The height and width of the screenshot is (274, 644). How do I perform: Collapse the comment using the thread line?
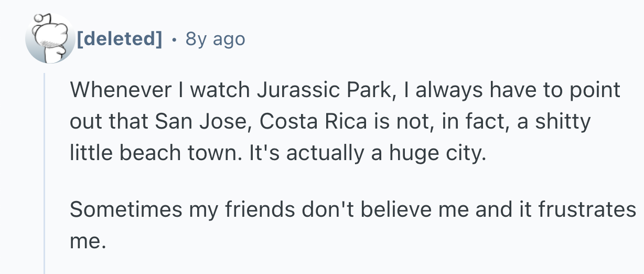[x=45, y=173]
